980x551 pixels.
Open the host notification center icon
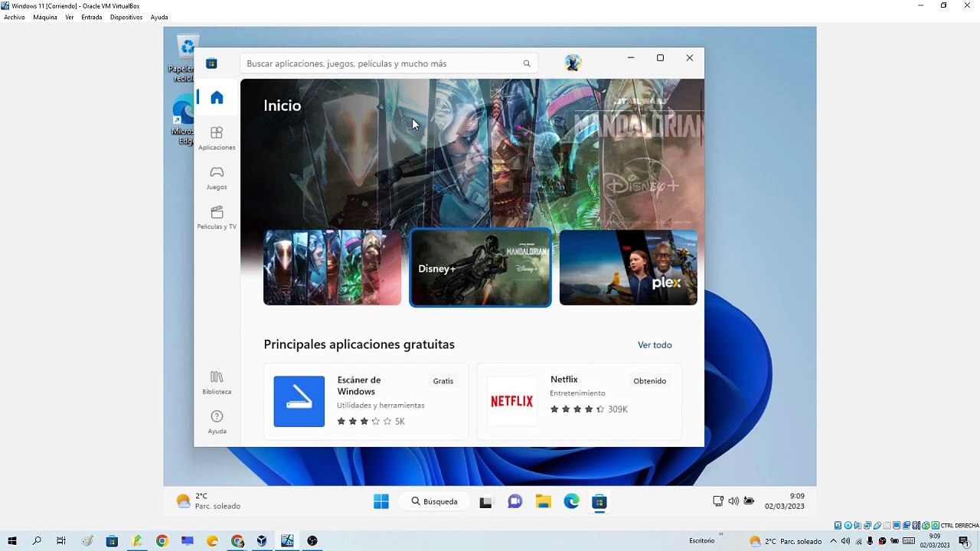click(x=964, y=541)
